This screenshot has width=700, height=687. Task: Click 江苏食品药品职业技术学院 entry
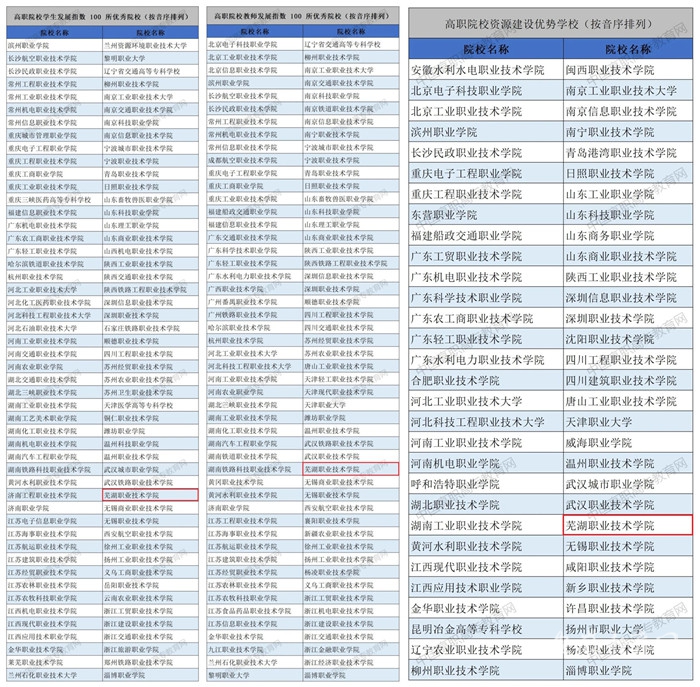(255, 611)
